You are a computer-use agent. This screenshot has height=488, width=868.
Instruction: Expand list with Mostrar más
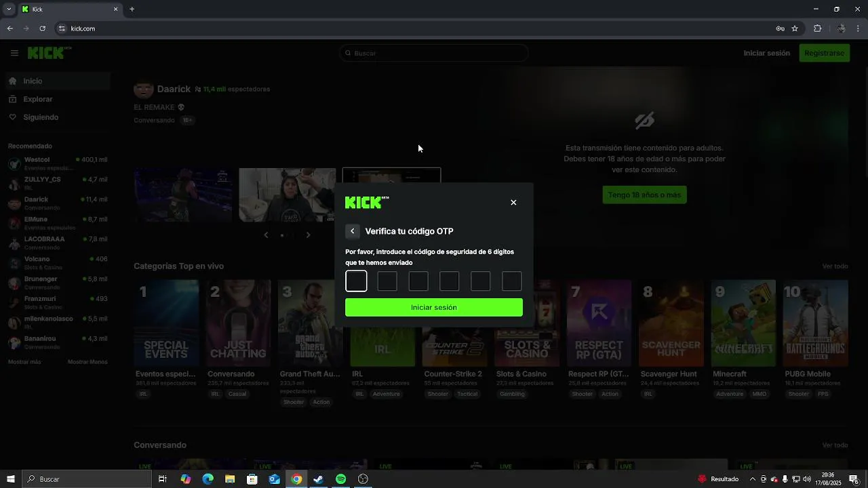(x=24, y=362)
